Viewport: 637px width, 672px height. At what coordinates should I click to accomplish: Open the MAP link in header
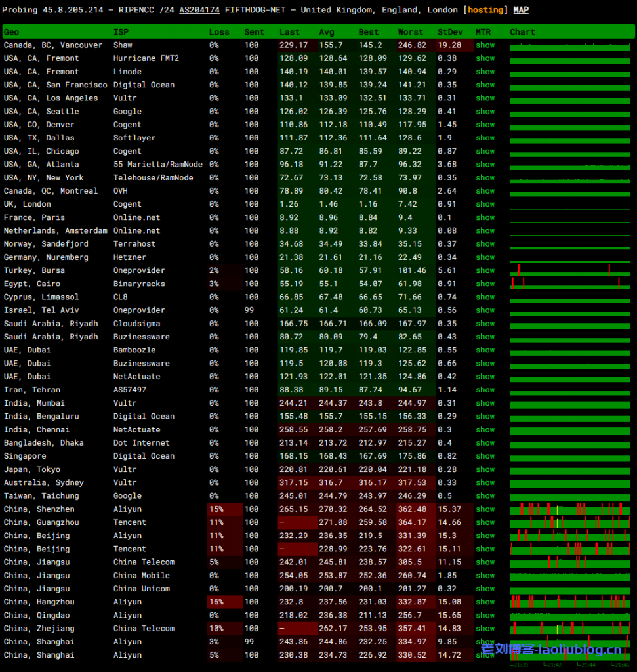point(521,10)
